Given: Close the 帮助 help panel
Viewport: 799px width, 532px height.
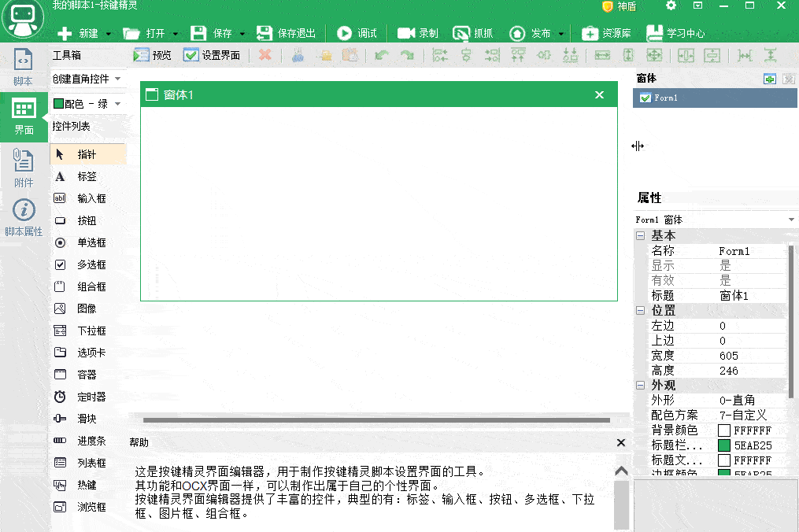Looking at the screenshot, I should coord(621,442).
